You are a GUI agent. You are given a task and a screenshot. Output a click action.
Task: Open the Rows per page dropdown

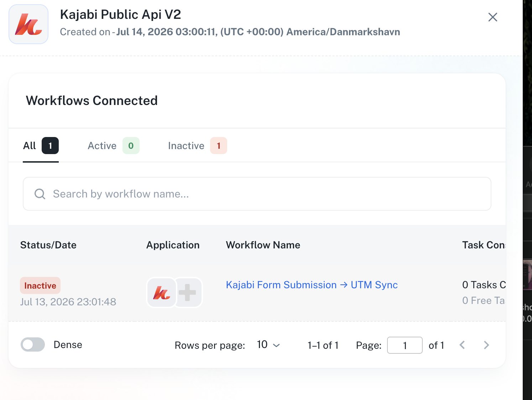tap(268, 345)
